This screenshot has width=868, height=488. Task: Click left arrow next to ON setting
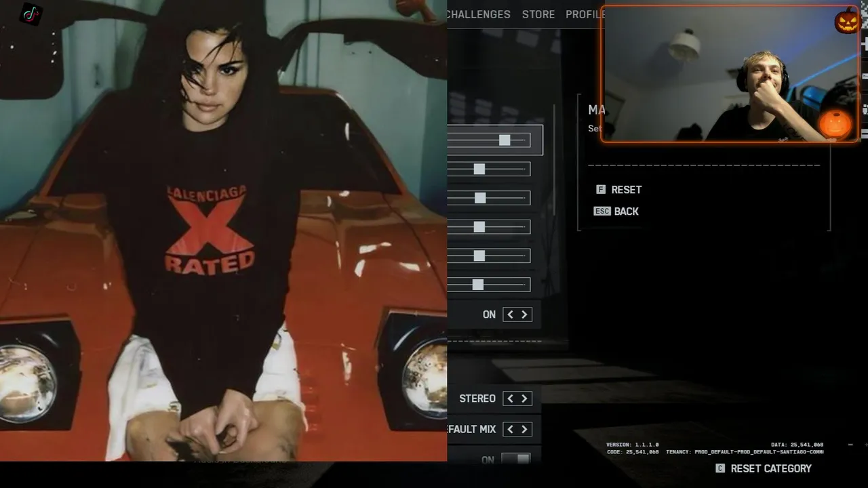510,314
